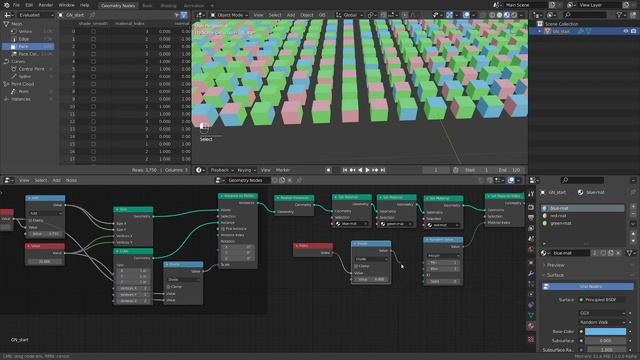Select material preview viewport shading

point(507,15)
